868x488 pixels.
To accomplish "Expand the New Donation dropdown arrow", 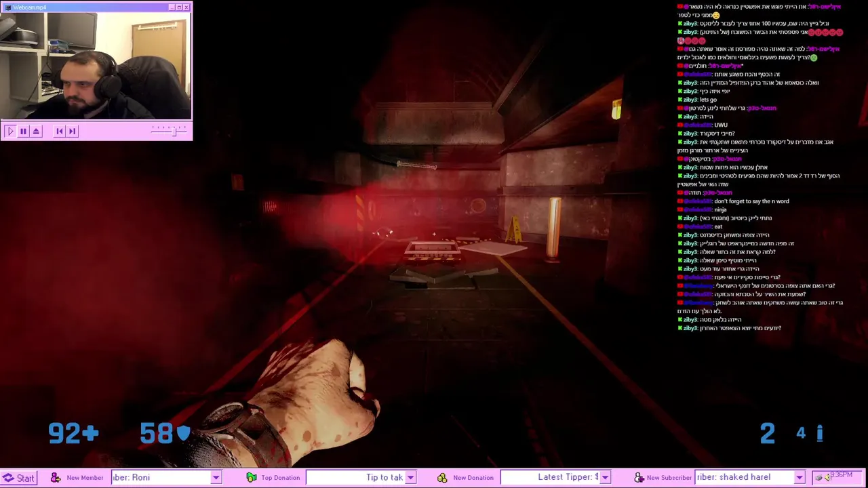I will click(x=605, y=478).
